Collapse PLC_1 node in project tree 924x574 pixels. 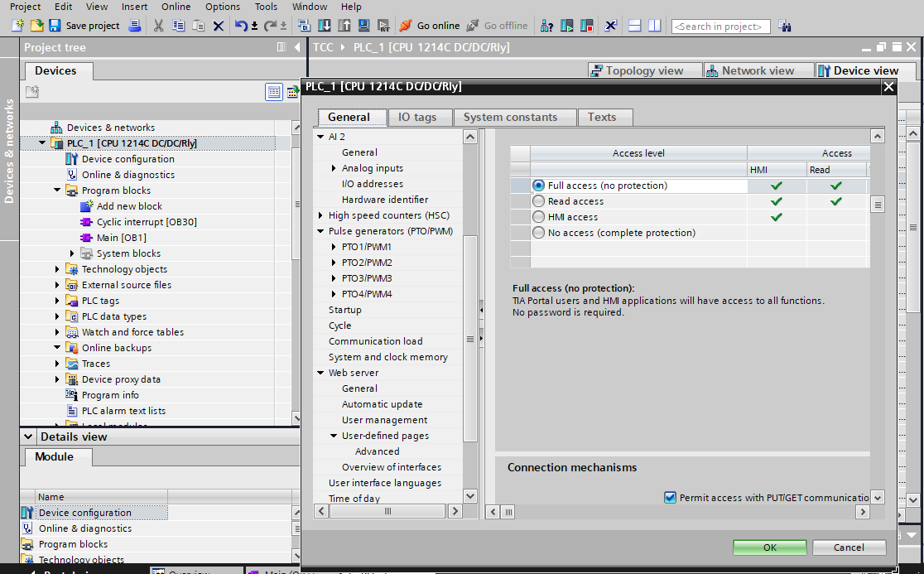(42, 142)
